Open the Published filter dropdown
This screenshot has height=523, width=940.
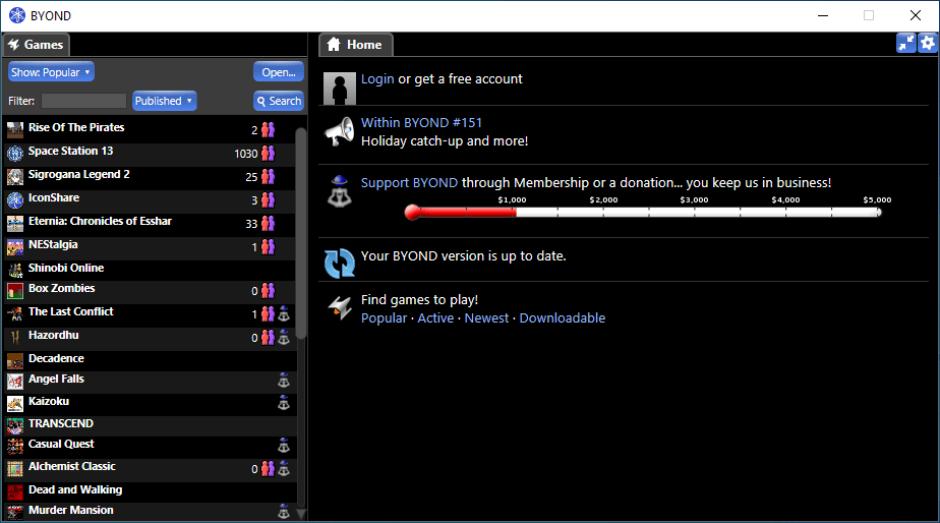pyautogui.click(x=164, y=101)
